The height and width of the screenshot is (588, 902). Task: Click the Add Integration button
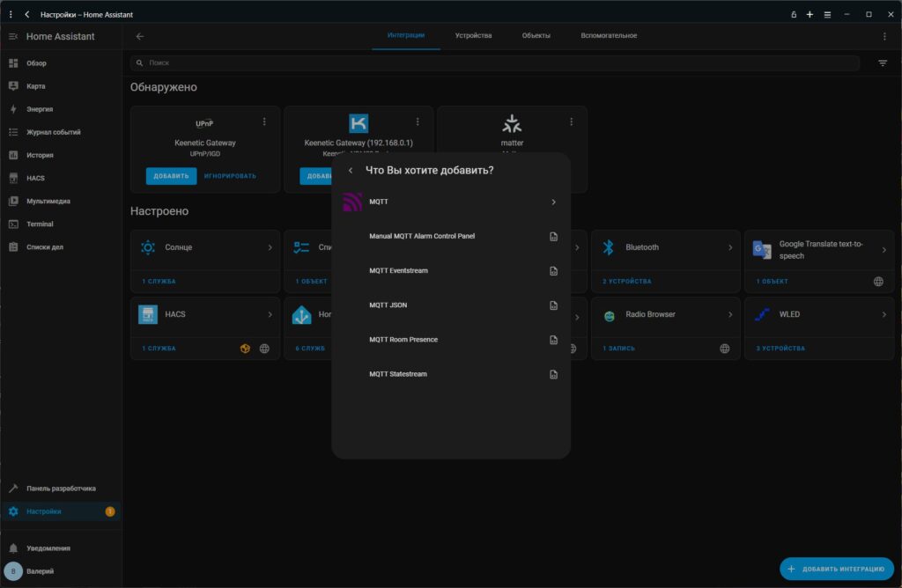[836, 569]
